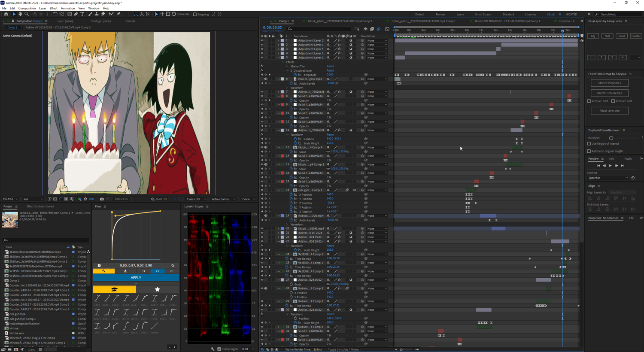Click the Show Channel RGB icon in the viewer
Screen dimensions: 644x352
[80, 199]
